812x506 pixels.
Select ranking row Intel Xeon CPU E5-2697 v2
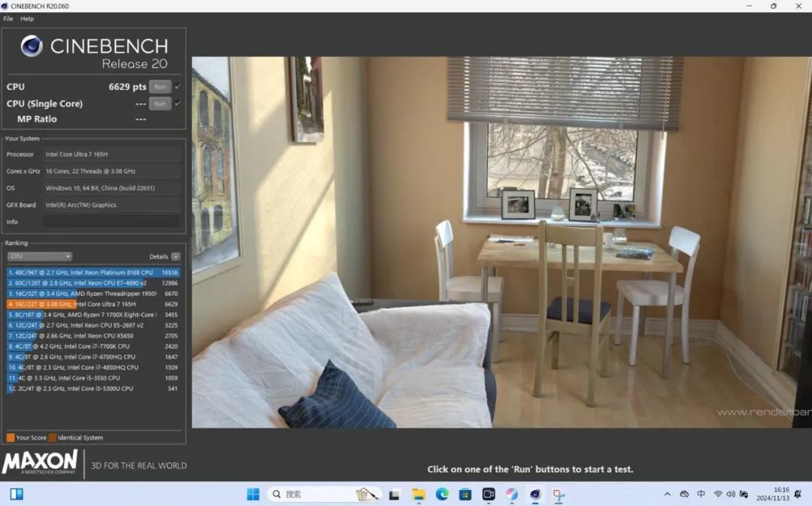pyautogui.click(x=93, y=326)
